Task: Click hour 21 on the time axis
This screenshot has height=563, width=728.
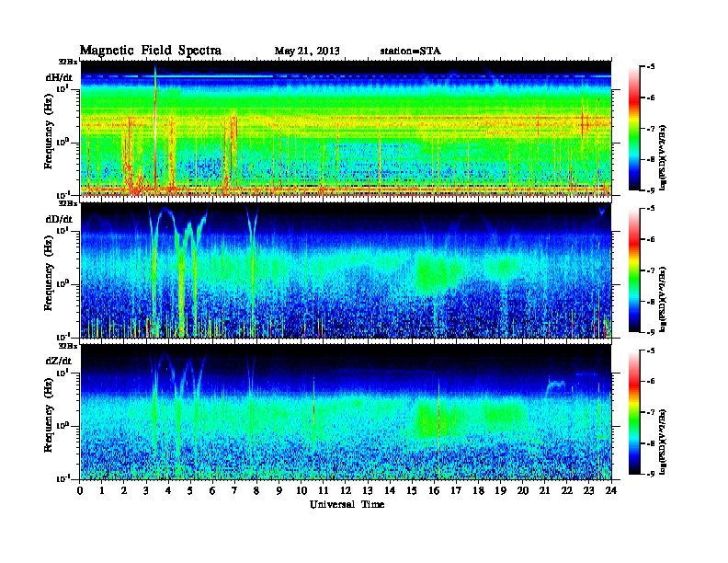Action: [x=544, y=490]
